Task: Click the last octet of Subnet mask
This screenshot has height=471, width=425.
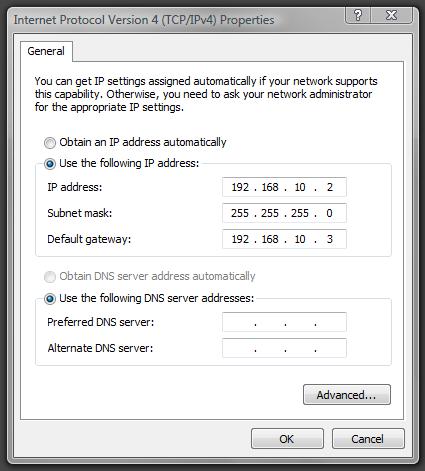Action: click(x=329, y=213)
